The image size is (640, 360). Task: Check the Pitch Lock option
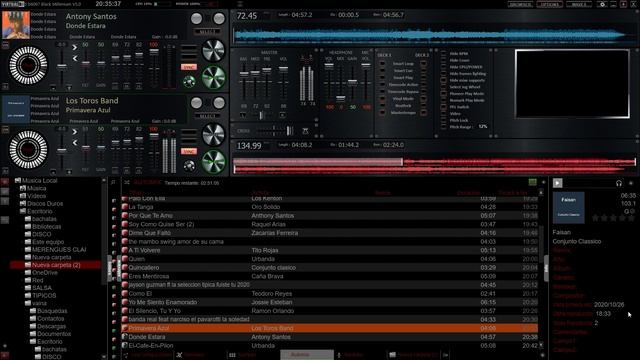click(x=444, y=120)
